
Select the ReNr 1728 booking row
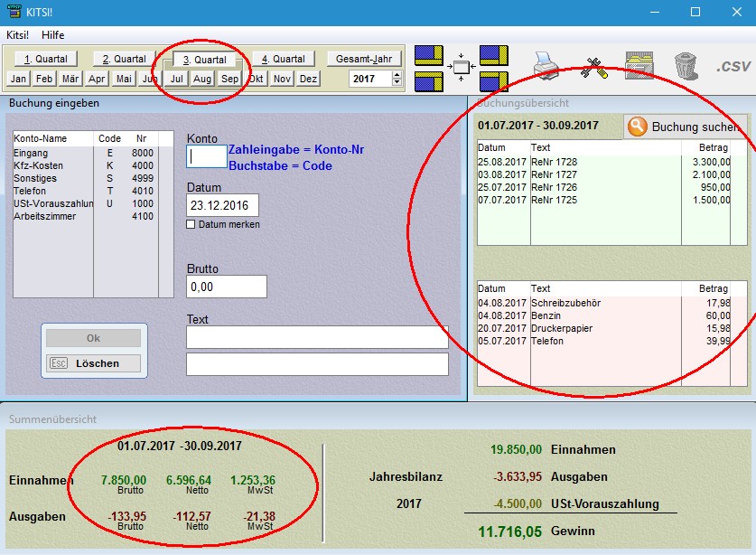click(605, 161)
